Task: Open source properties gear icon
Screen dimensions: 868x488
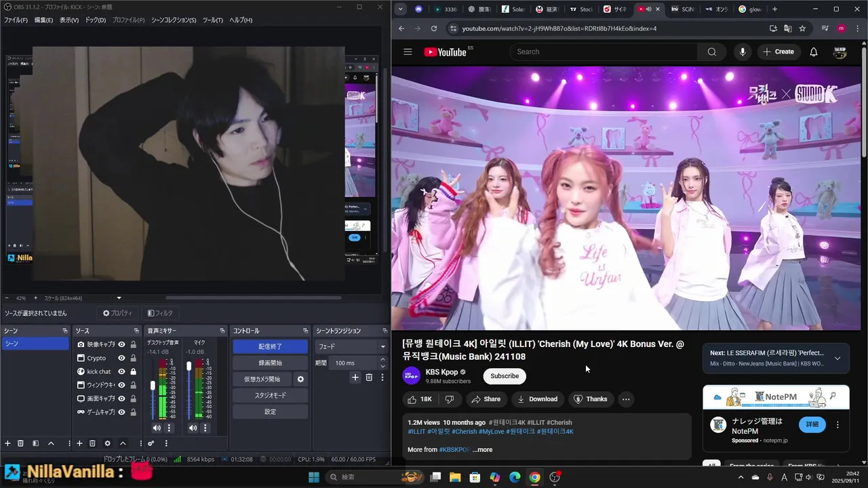Action: [107, 443]
